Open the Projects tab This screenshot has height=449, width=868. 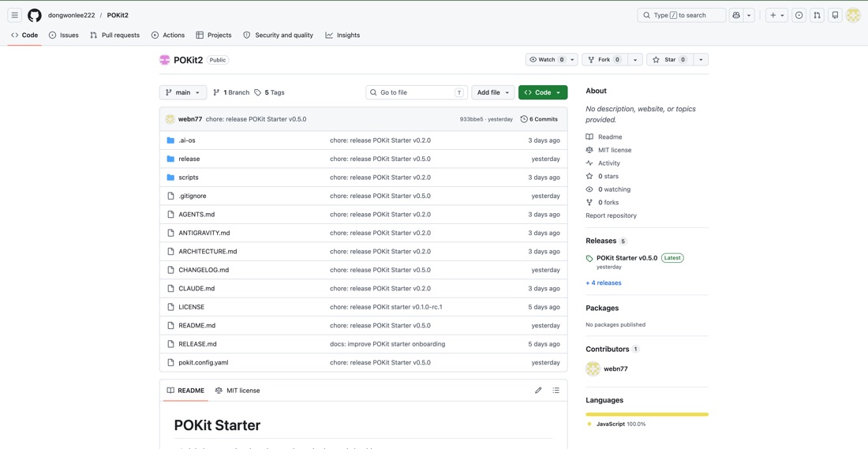pyautogui.click(x=214, y=35)
